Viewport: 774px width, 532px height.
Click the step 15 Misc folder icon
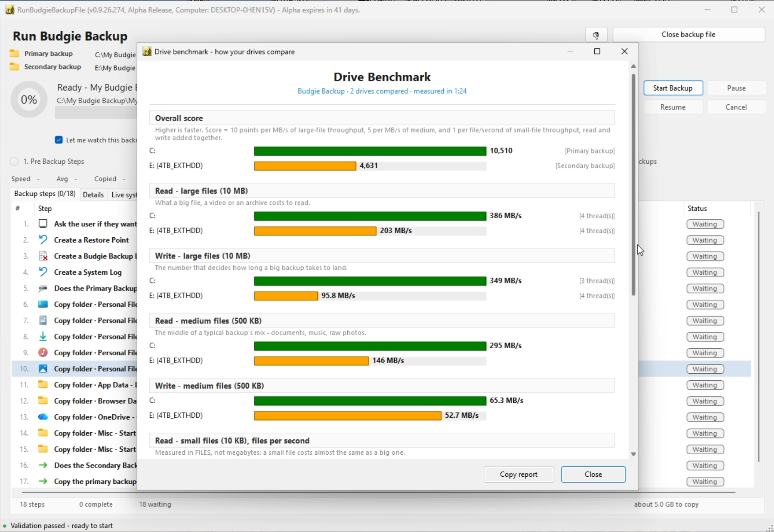point(43,449)
